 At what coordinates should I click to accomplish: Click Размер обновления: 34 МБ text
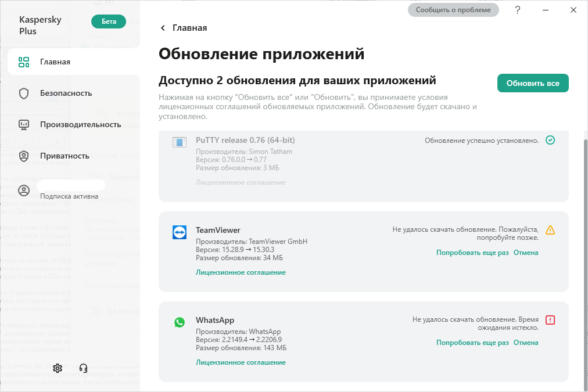click(x=239, y=258)
